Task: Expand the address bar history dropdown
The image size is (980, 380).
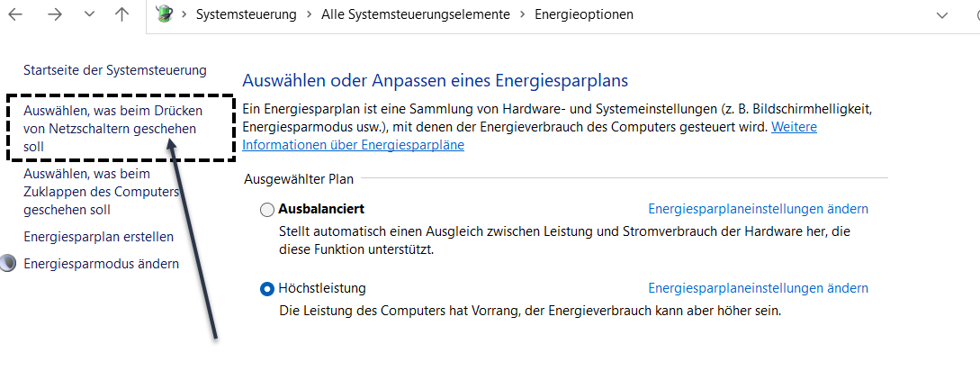Action: 942,14
